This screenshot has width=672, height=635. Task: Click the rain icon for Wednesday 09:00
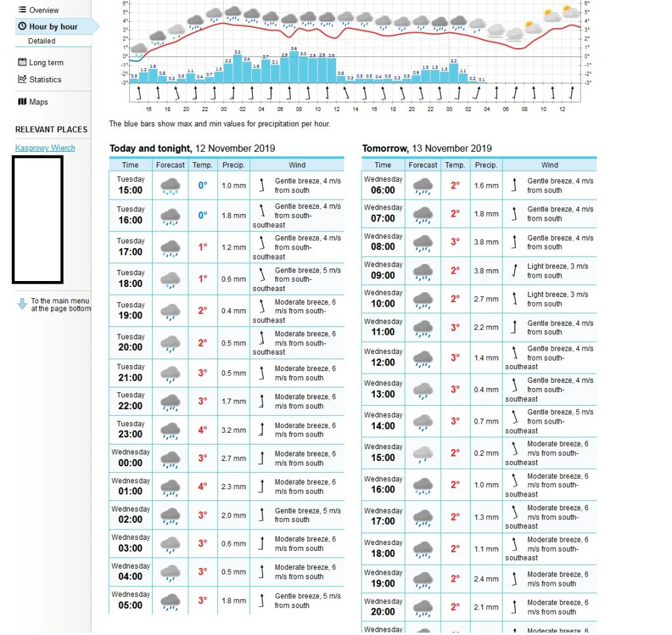(x=423, y=271)
